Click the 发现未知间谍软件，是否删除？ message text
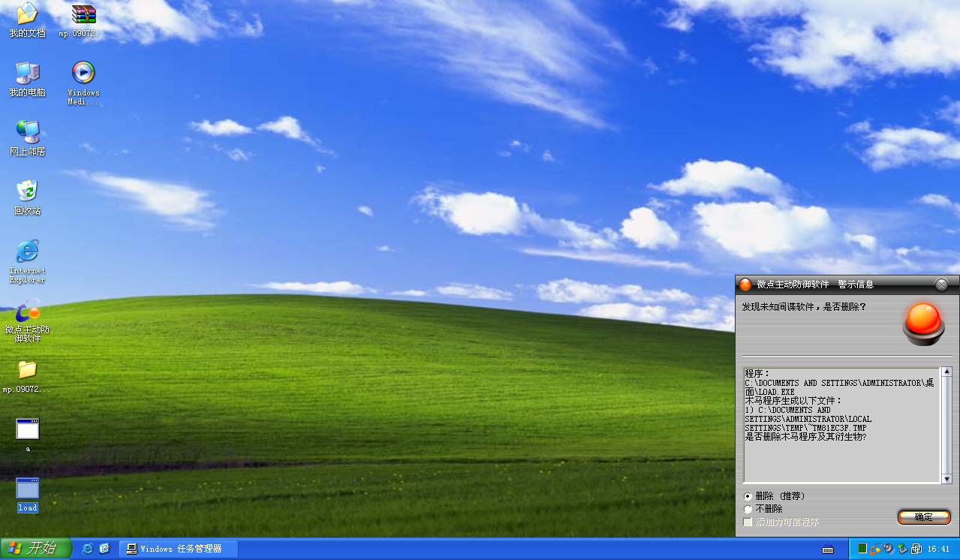Image resolution: width=960 pixels, height=560 pixels. tap(804, 307)
